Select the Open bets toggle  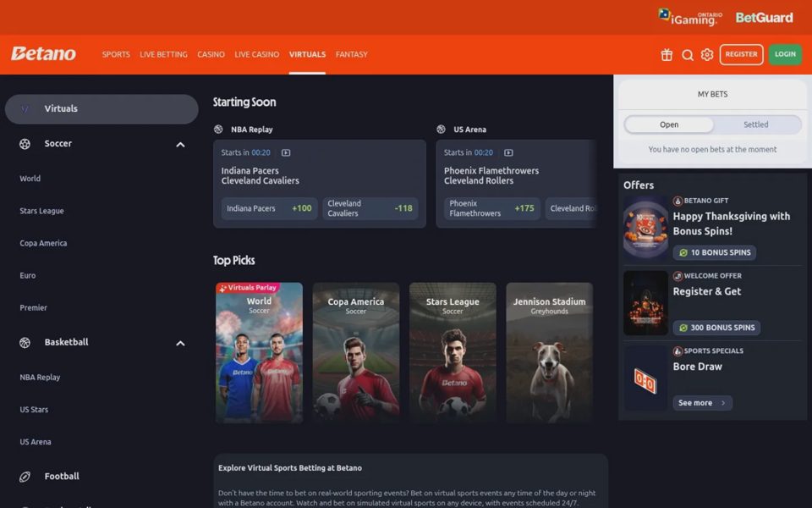[x=669, y=124]
